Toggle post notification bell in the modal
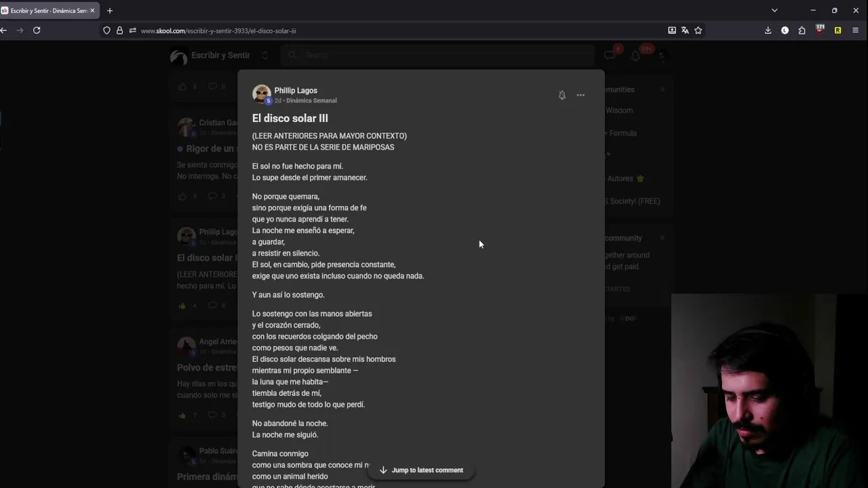This screenshot has width=868, height=488. (561, 96)
